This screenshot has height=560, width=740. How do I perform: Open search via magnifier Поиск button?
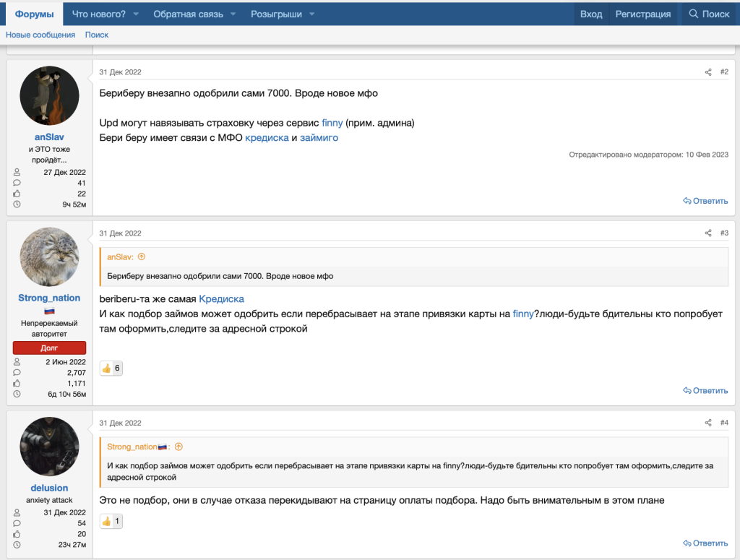(x=709, y=14)
